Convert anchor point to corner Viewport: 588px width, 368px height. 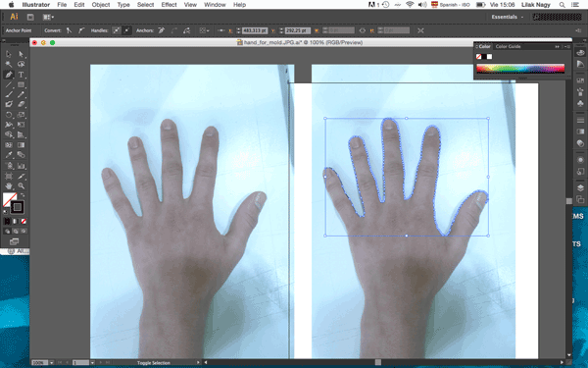(69, 30)
